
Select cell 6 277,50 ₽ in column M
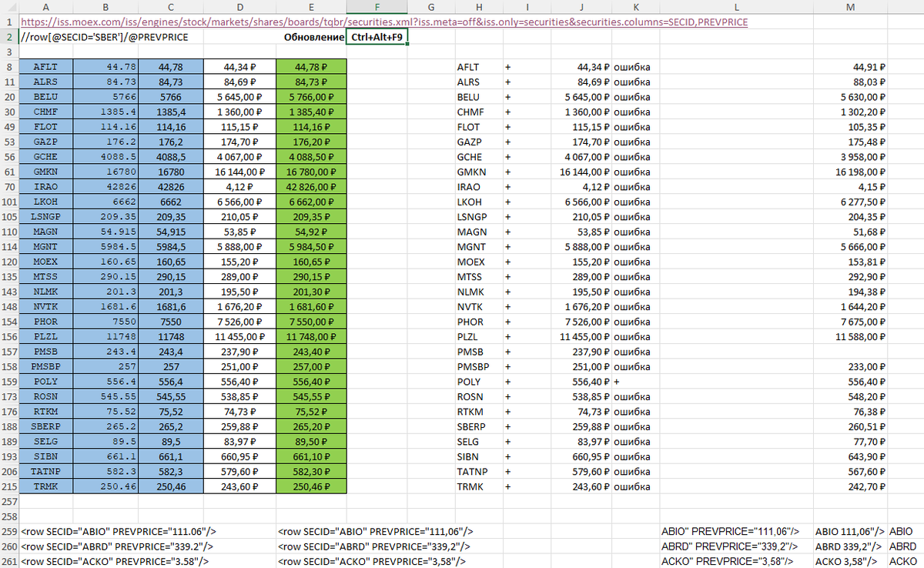(x=850, y=202)
